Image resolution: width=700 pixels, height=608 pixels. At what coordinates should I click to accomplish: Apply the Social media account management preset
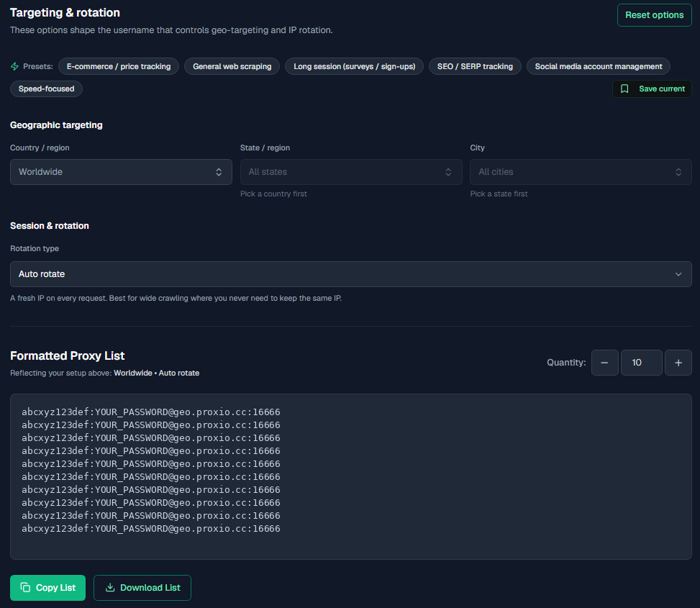(x=599, y=66)
